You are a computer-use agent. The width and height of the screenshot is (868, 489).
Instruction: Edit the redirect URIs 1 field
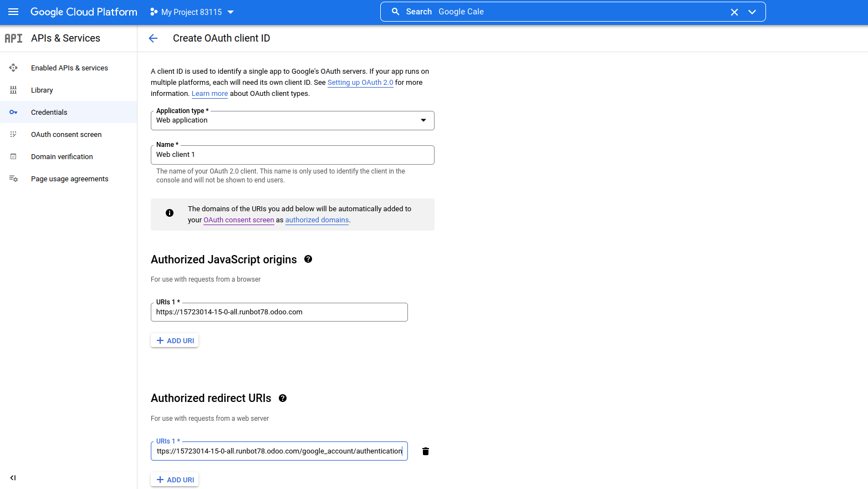pos(279,451)
